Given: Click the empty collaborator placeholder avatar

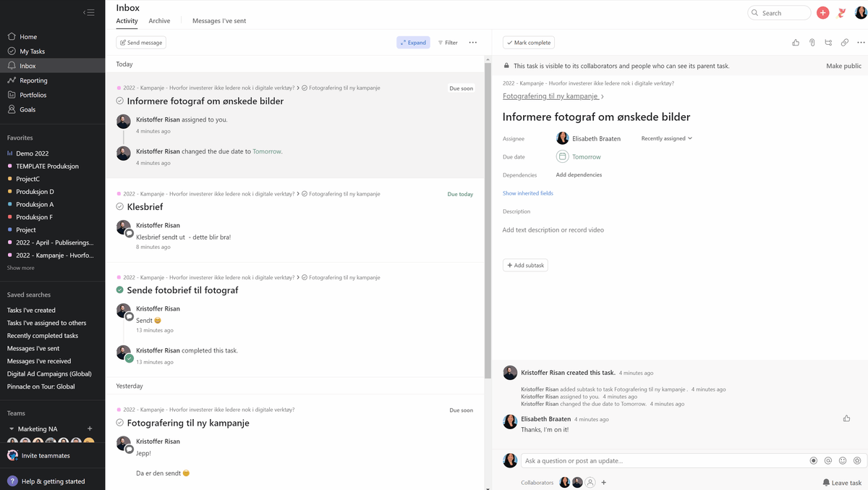Looking at the screenshot, I should coord(590,483).
